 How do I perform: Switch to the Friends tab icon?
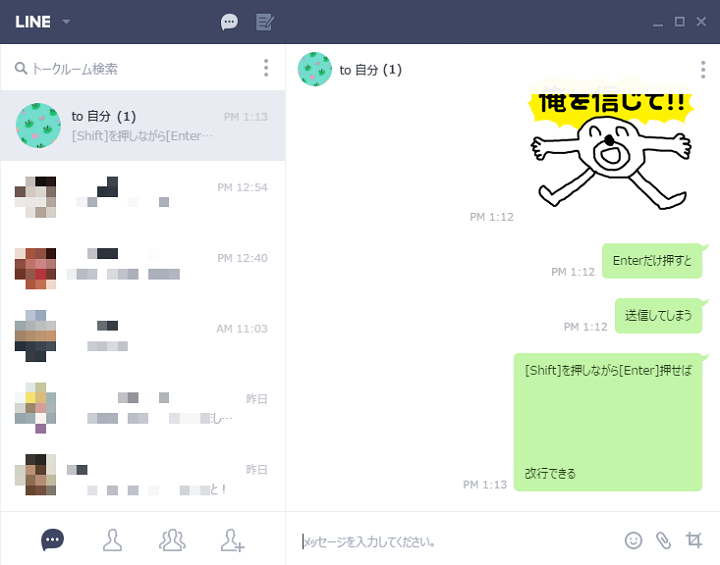(112, 540)
